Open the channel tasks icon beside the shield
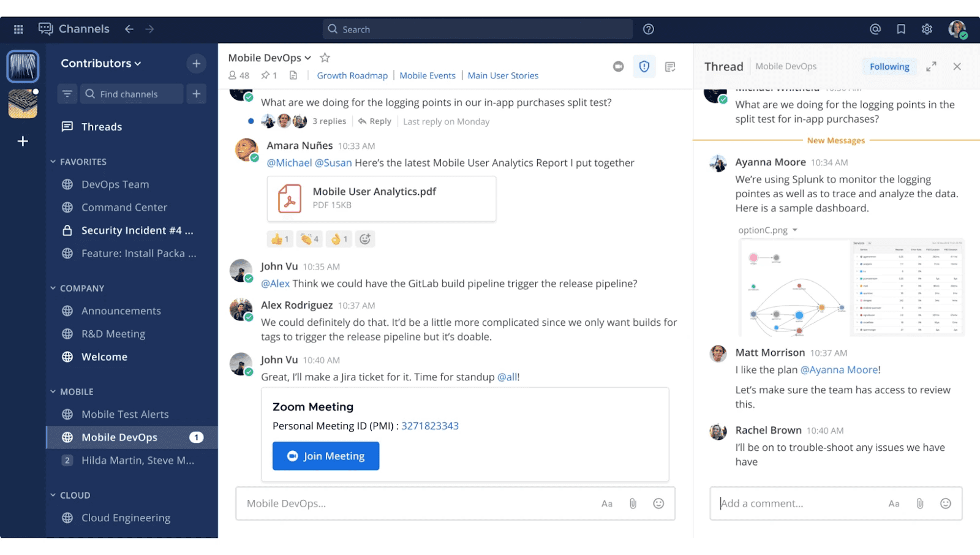The height and width of the screenshot is (555, 980). coord(670,66)
